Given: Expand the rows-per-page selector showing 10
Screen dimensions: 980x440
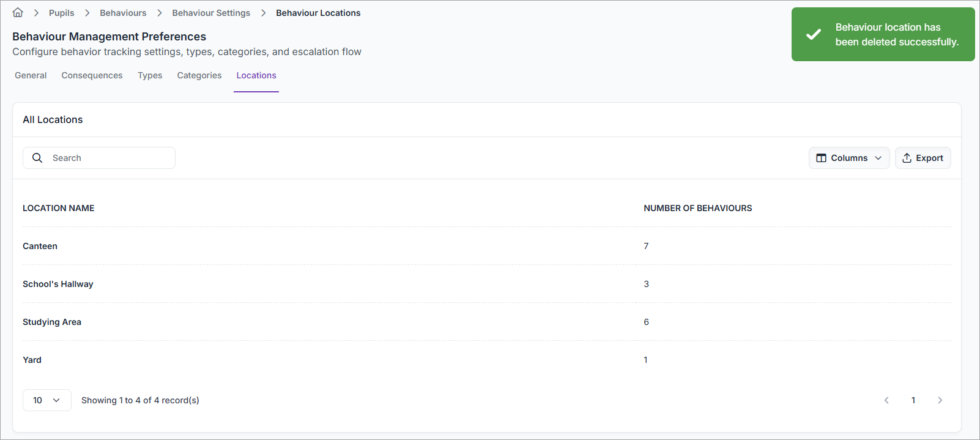Looking at the screenshot, I should [x=47, y=400].
